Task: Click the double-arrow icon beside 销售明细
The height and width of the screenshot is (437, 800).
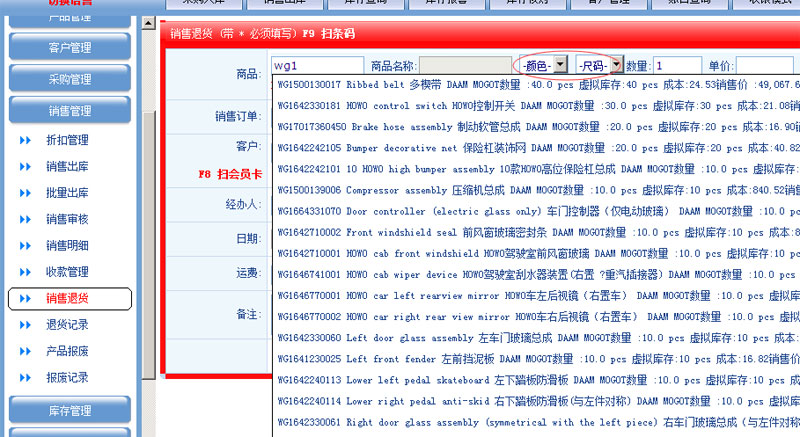Action: click(x=25, y=246)
